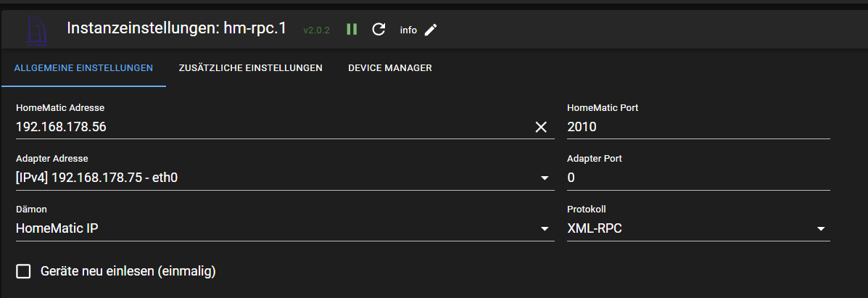Click the Instanzeinstellungen: hm-rpc.1 title

(176, 29)
